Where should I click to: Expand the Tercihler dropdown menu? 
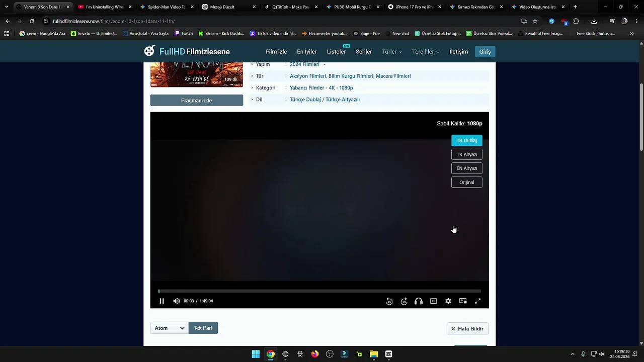(x=426, y=52)
